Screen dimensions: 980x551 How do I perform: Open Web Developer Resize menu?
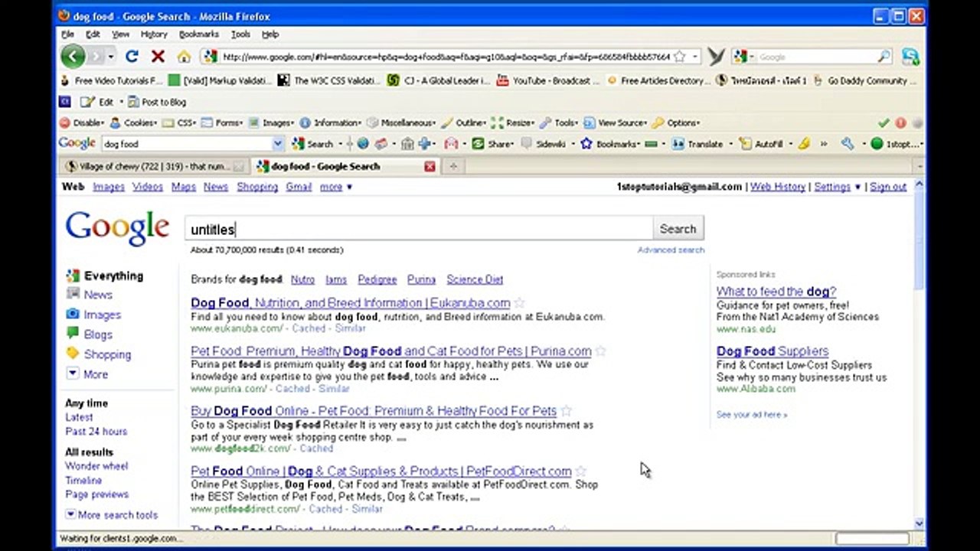pyautogui.click(x=513, y=122)
